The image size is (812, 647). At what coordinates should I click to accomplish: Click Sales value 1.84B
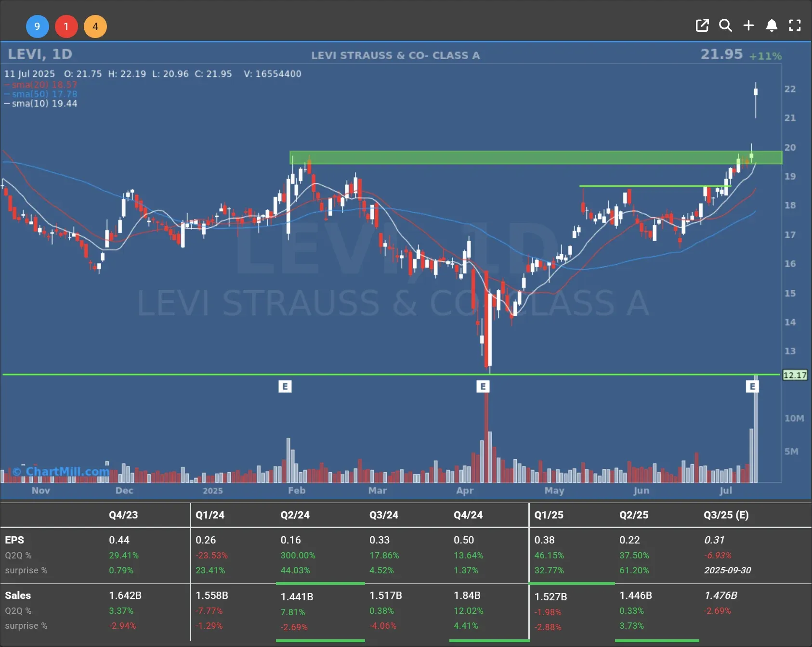[467, 595]
